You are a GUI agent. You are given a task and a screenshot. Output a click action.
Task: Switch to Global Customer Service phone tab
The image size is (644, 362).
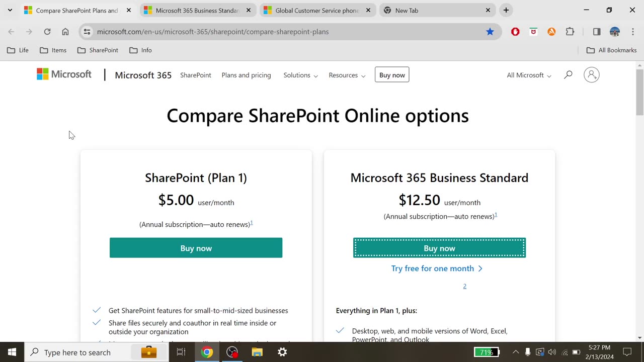click(317, 10)
